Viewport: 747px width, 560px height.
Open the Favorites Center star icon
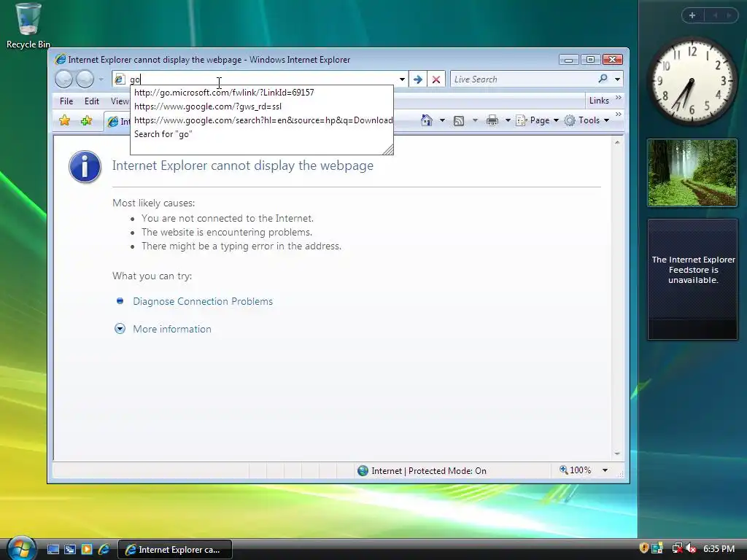[x=64, y=120]
